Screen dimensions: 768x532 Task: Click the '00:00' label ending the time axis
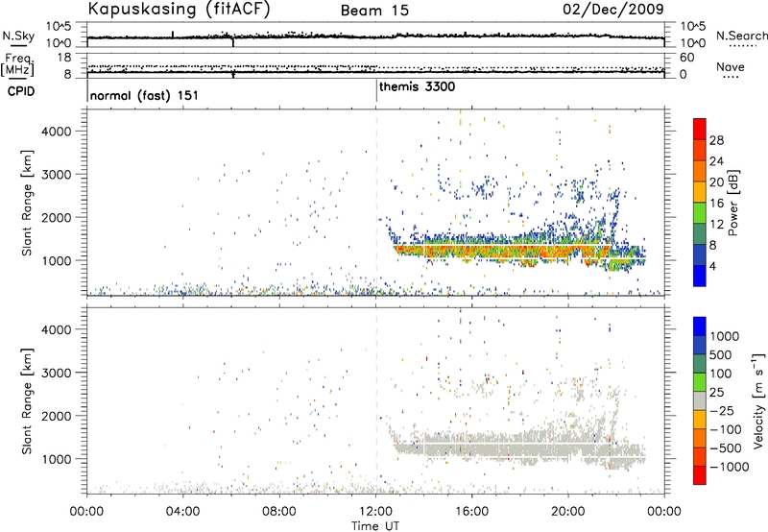coord(664,512)
